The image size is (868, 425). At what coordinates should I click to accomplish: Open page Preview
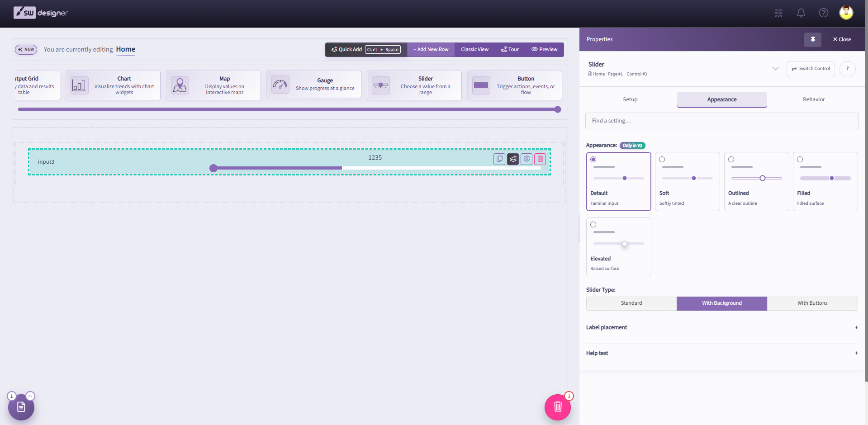[545, 50]
